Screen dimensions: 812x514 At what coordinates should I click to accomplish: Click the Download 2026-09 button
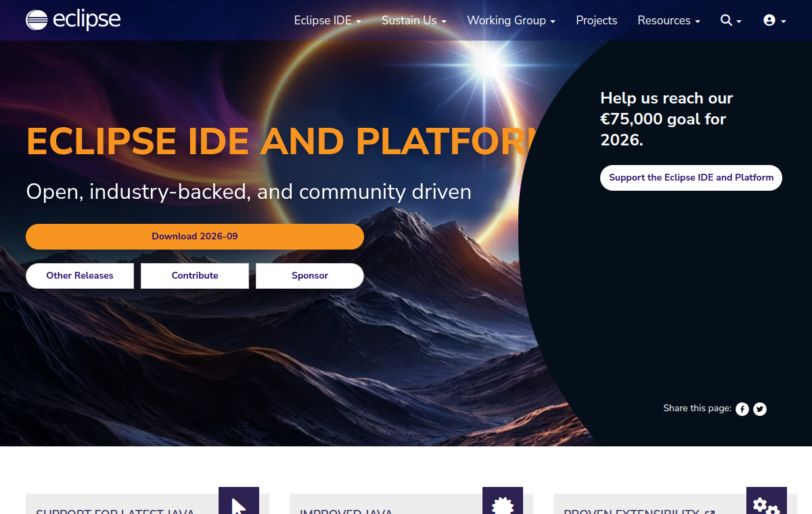pos(195,237)
